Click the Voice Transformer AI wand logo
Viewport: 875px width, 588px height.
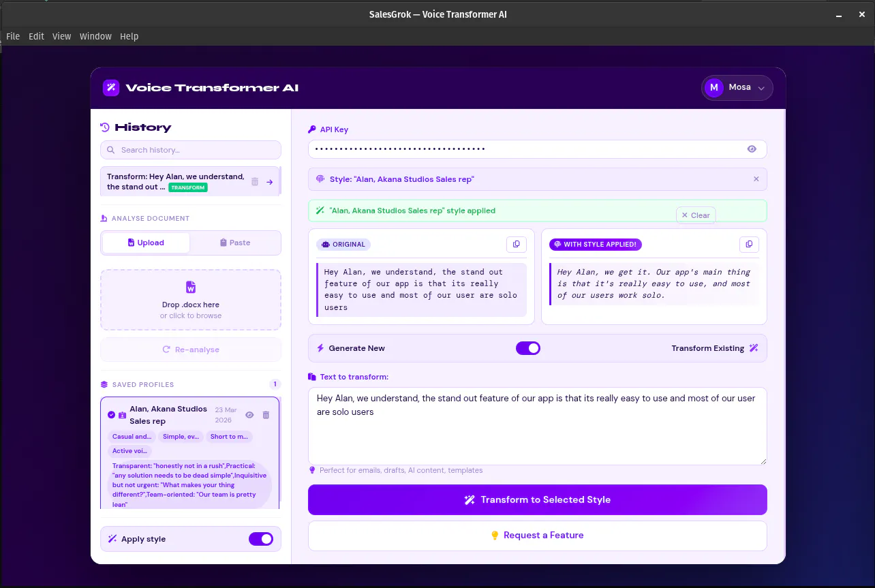point(111,88)
